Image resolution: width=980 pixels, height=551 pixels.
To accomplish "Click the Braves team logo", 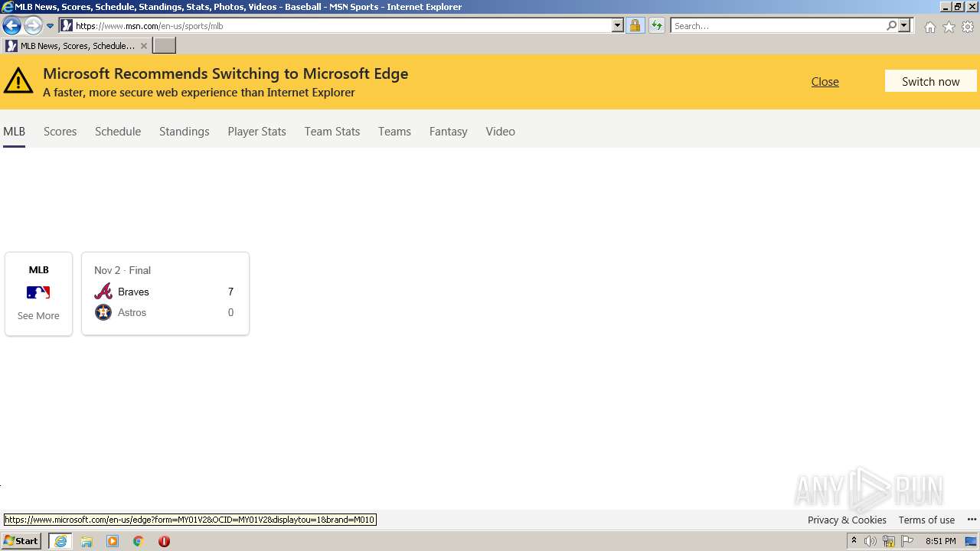I will click(x=103, y=292).
